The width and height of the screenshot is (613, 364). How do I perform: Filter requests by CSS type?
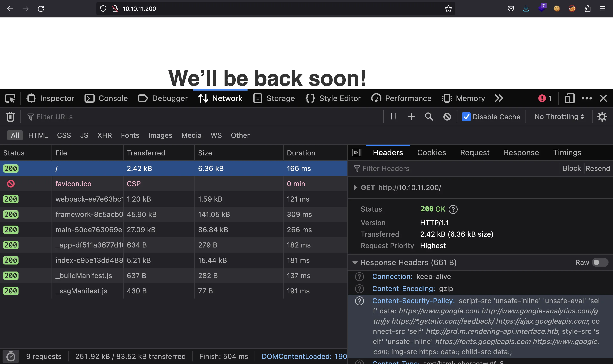click(64, 135)
